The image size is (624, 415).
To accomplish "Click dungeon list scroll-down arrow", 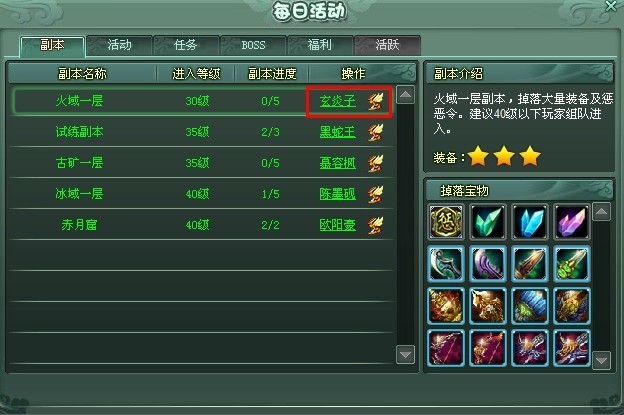I will (406, 354).
